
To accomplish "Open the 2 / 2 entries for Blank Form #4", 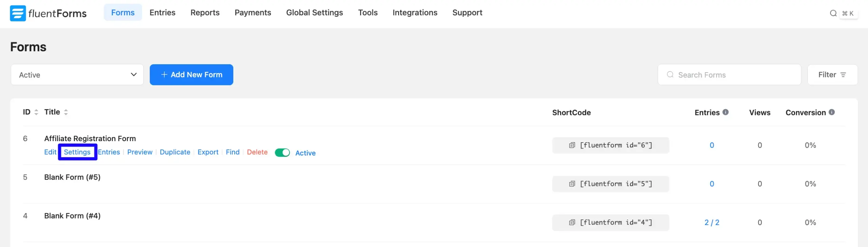I will coord(712,223).
